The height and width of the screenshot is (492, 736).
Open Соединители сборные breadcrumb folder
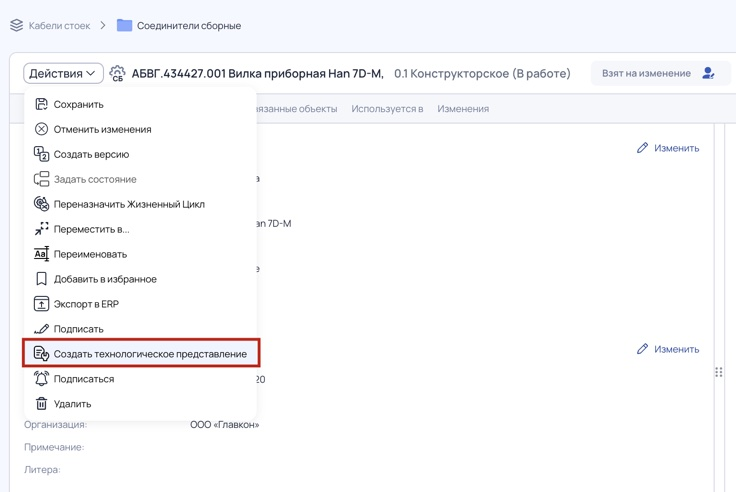189,26
